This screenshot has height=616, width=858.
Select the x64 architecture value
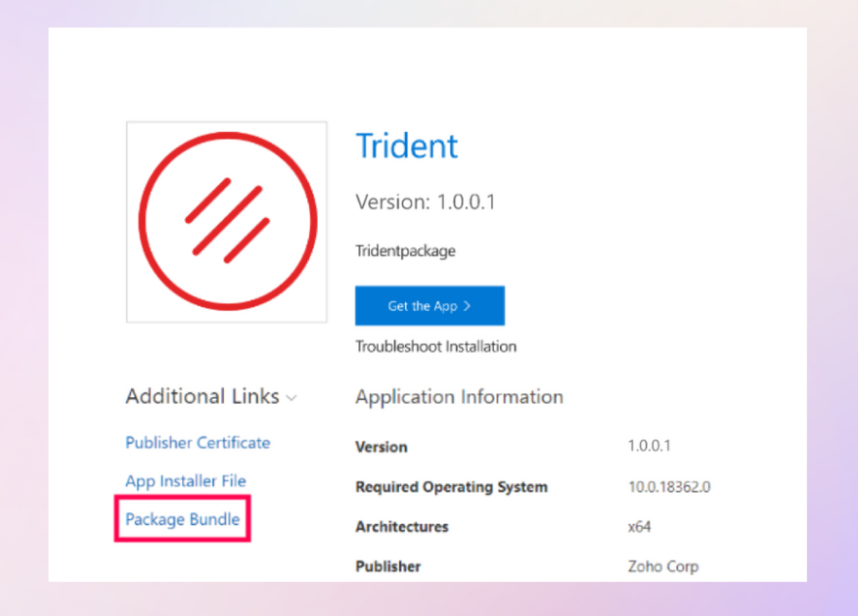[639, 527]
